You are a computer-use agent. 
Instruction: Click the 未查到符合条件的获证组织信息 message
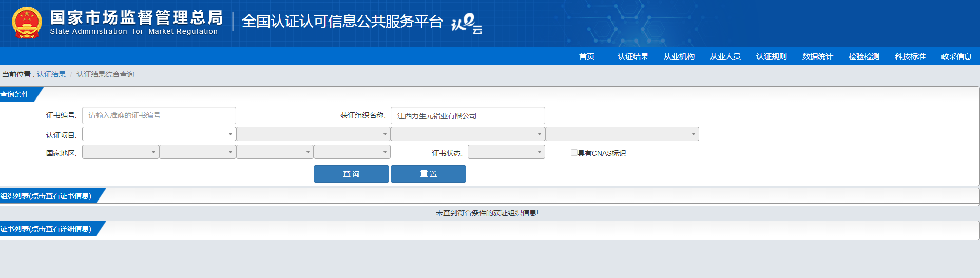[x=487, y=213]
